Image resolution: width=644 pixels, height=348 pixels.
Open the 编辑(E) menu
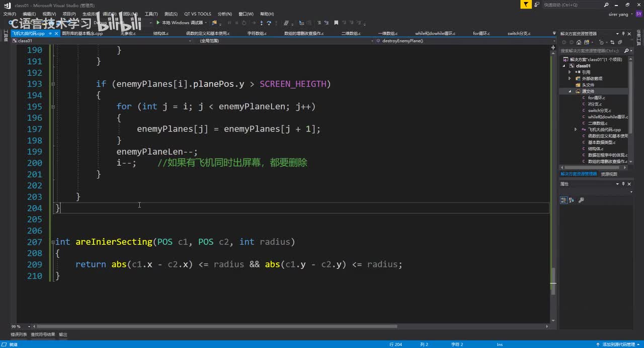click(29, 14)
